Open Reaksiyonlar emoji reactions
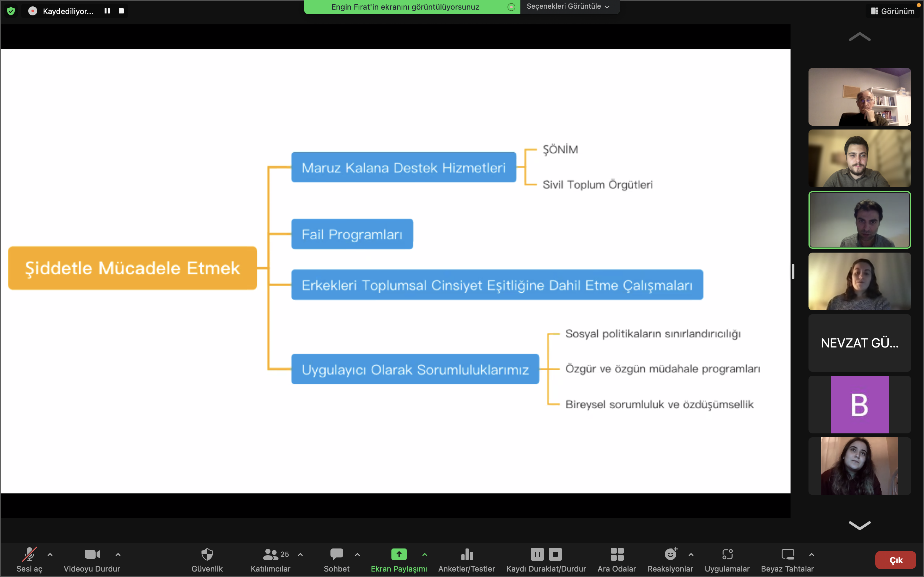 coord(671,555)
